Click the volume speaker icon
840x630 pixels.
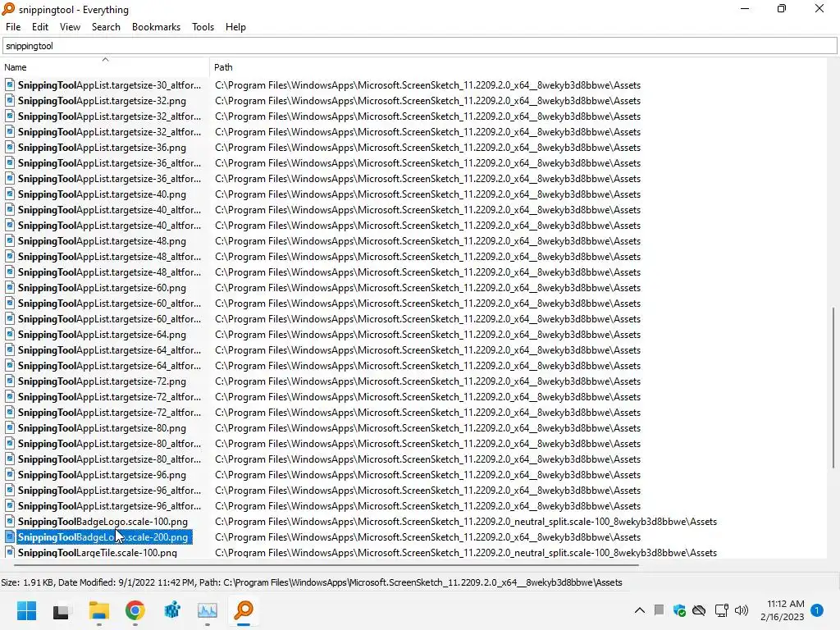point(742,610)
